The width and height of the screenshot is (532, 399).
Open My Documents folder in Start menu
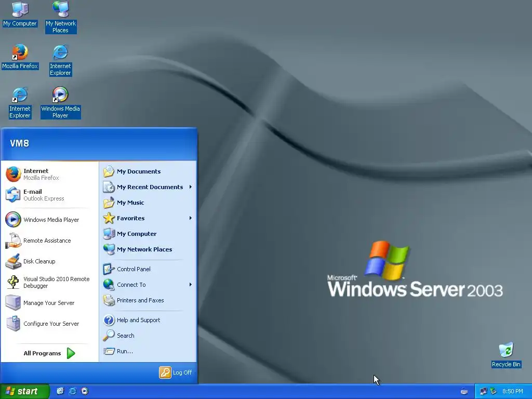coord(148,171)
